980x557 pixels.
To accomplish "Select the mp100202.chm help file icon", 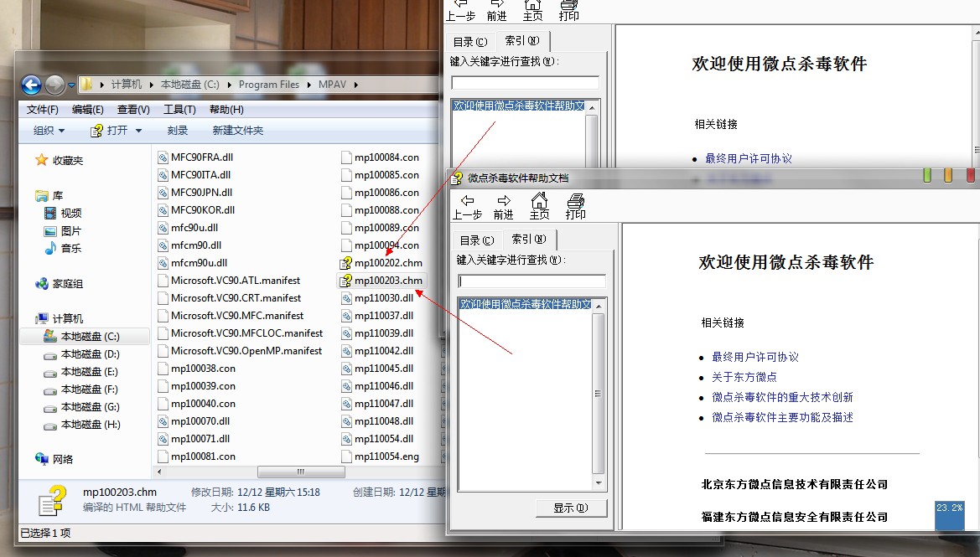I will [345, 263].
